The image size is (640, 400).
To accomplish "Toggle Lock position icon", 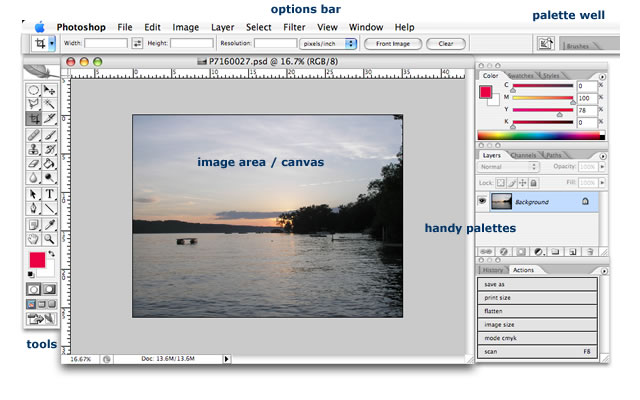I will click(x=522, y=183).
